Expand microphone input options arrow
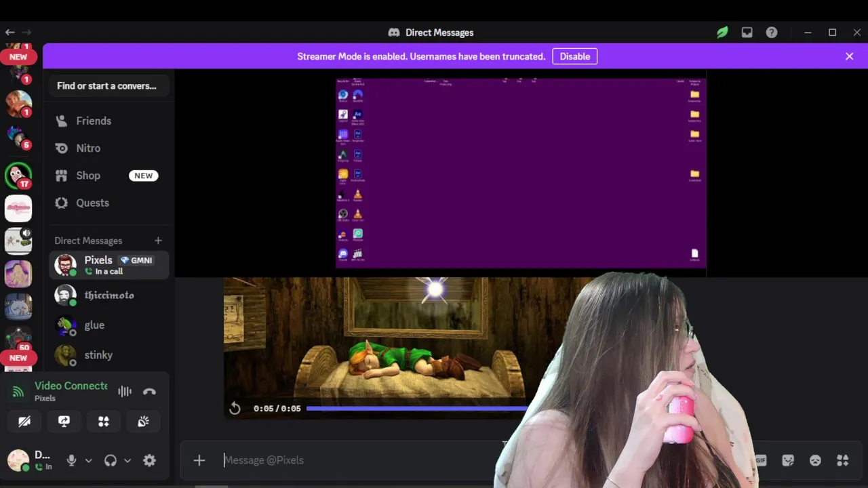This screenshot has width=868, height=488. (88, 460)
